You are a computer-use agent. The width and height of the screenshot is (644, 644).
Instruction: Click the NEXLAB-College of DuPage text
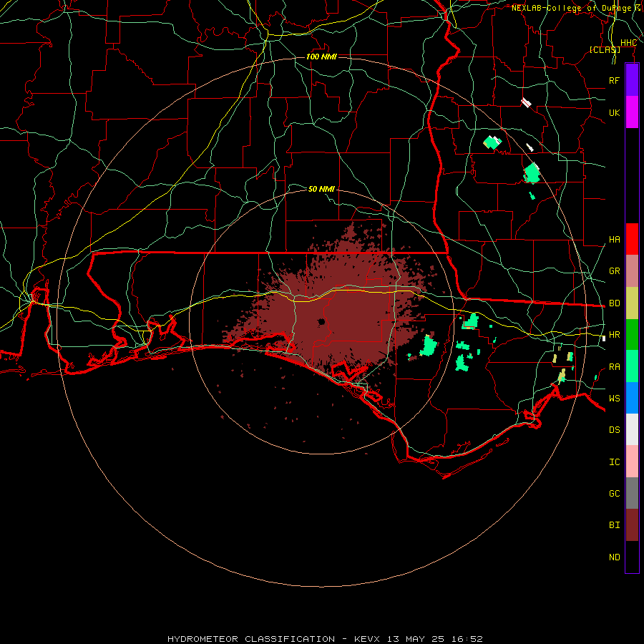pos(571,8)
